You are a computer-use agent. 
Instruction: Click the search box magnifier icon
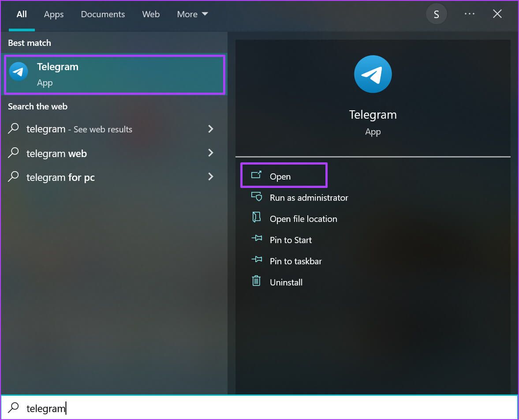tap(14, 407)
